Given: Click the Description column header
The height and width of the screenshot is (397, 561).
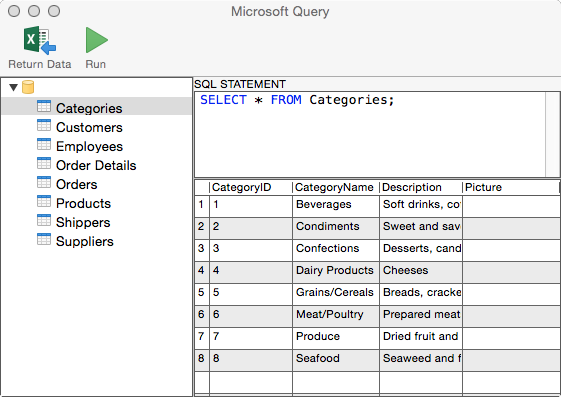Looking at the screenshot, I should pos(421,187).
